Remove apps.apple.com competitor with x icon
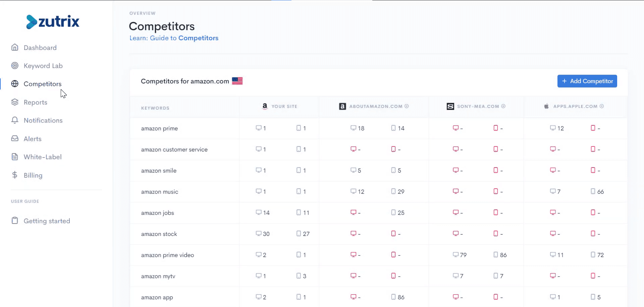644x307 pixels. point(602,106)
